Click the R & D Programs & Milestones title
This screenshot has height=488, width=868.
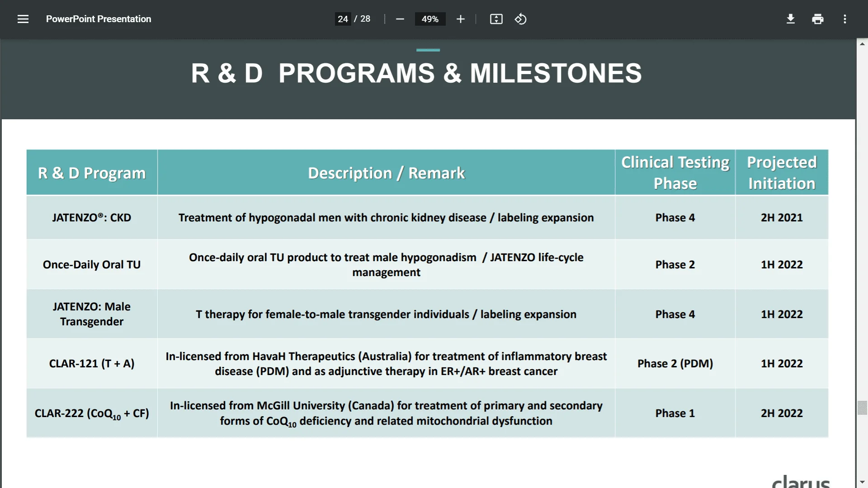point(416,73)
